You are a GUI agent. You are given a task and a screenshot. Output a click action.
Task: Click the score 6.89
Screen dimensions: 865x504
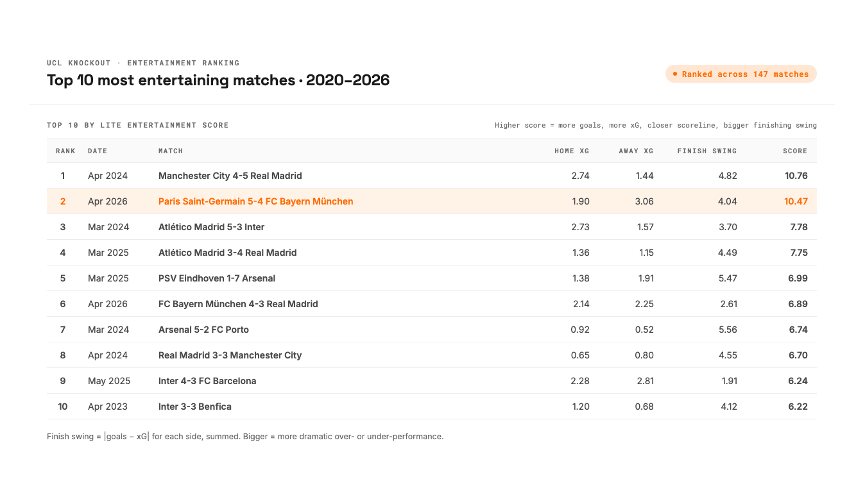pyautogui.click(x=798, y=304)
